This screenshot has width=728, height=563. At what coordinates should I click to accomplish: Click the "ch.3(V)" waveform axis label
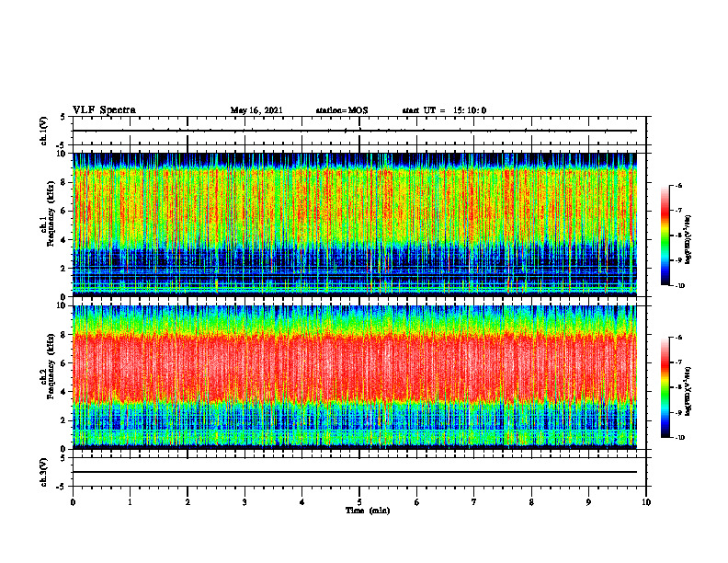pos(44,472)
